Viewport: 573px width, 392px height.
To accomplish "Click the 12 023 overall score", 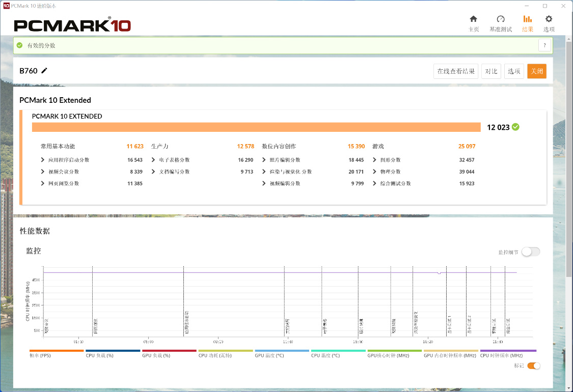I will tap(498, 127).
